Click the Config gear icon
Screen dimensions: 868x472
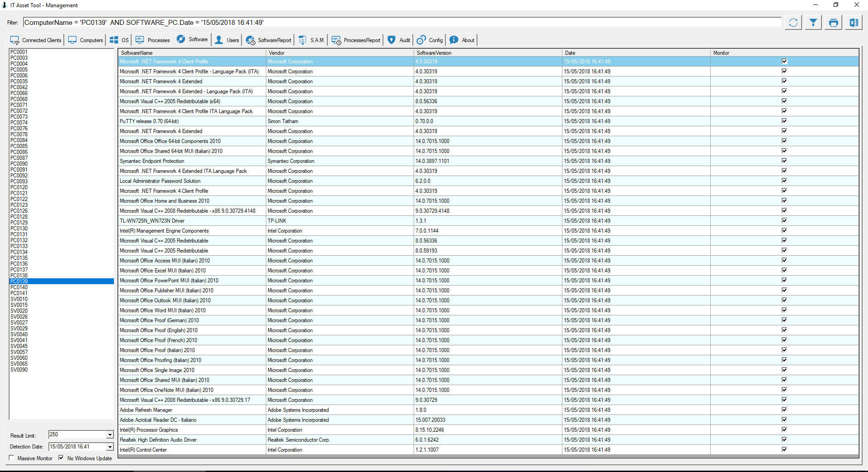[x=421, y=40]
